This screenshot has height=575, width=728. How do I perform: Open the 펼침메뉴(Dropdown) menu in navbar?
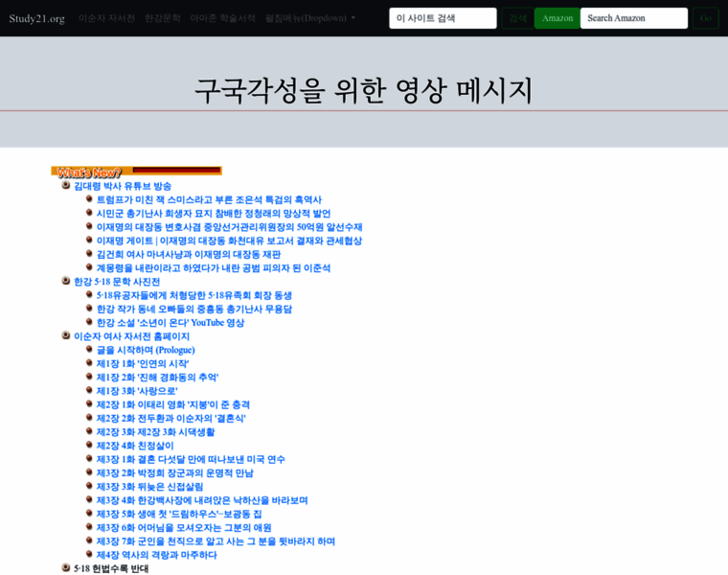tap(309, 18)
